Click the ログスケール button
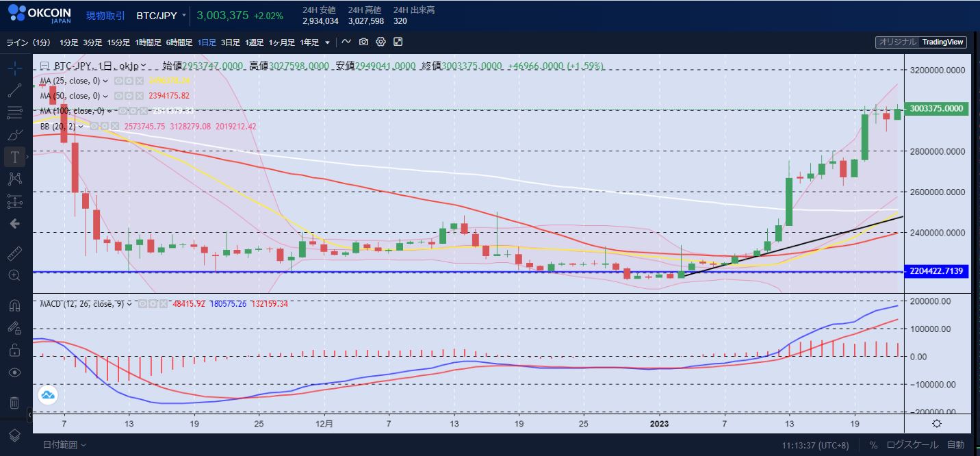Viewport: 980px width, 456px height. point(914,444)
